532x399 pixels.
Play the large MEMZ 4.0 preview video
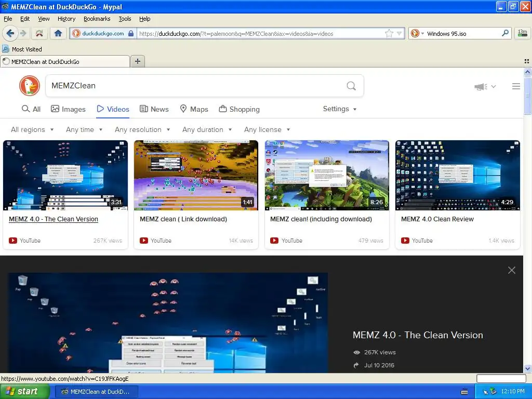pos(168,323)
